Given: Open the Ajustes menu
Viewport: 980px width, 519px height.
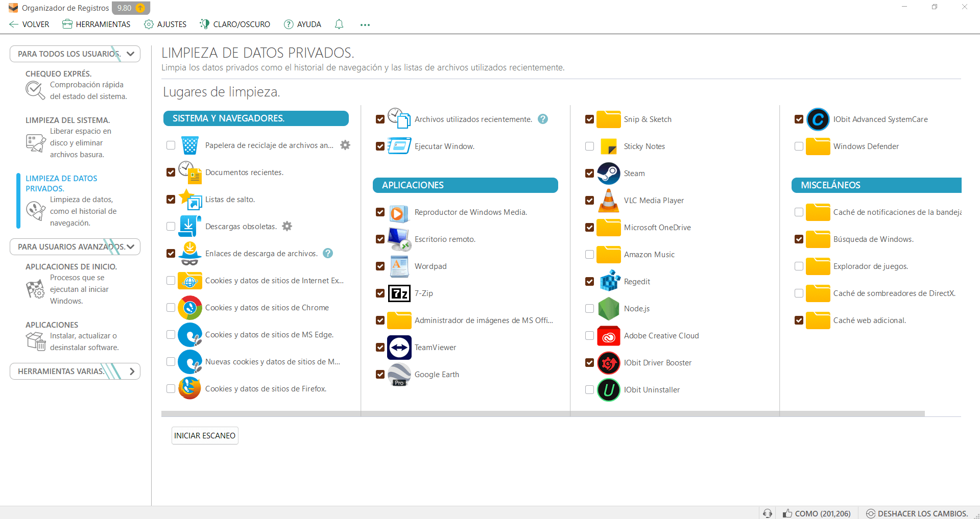Looking at the screenshot, I should [x=165, y=24].
